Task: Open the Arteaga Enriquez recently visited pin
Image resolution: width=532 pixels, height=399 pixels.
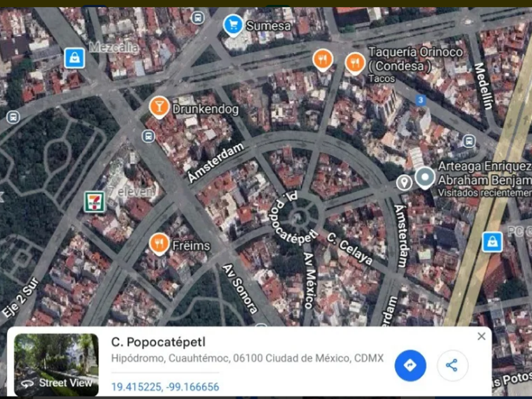Action: (425, 178)
